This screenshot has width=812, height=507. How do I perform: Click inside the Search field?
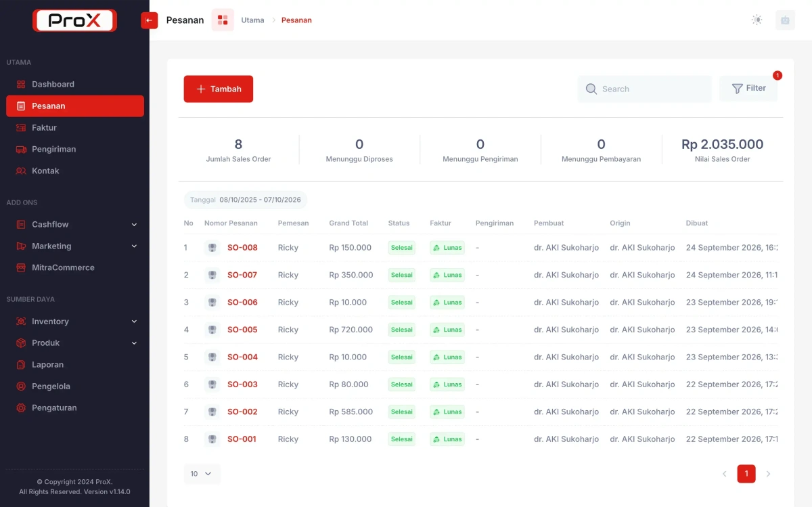(644, 89)
